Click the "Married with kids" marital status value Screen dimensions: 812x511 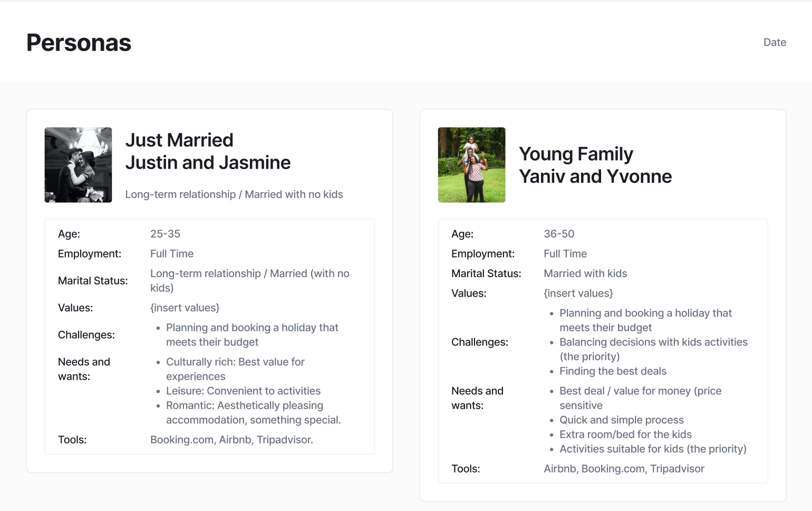(x=585, y=273)
